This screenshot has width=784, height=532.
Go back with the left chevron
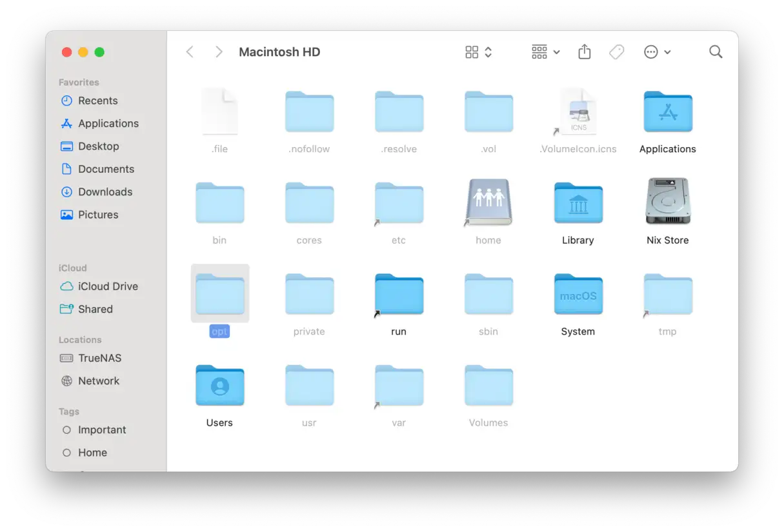[x=190, y=52]
